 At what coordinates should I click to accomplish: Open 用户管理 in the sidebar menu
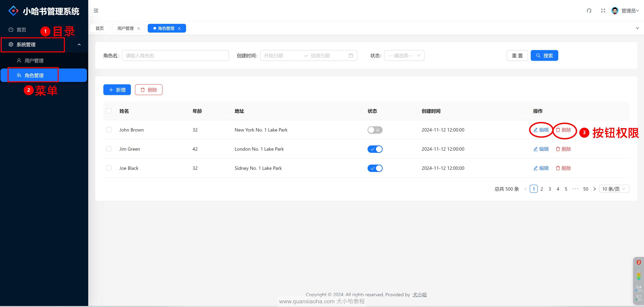tap(34, 61)
